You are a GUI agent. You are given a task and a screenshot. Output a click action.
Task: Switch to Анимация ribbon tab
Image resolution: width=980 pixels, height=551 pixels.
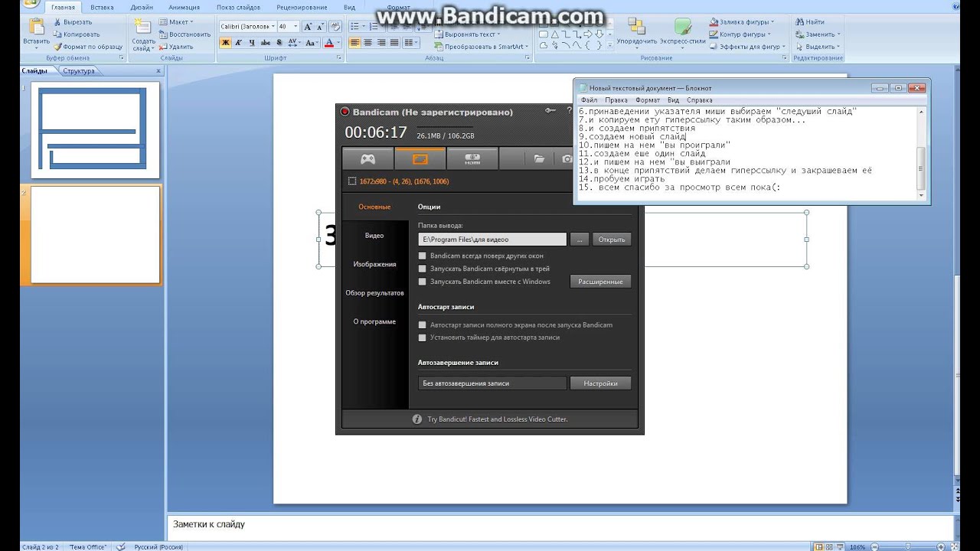tap(184, 7)
